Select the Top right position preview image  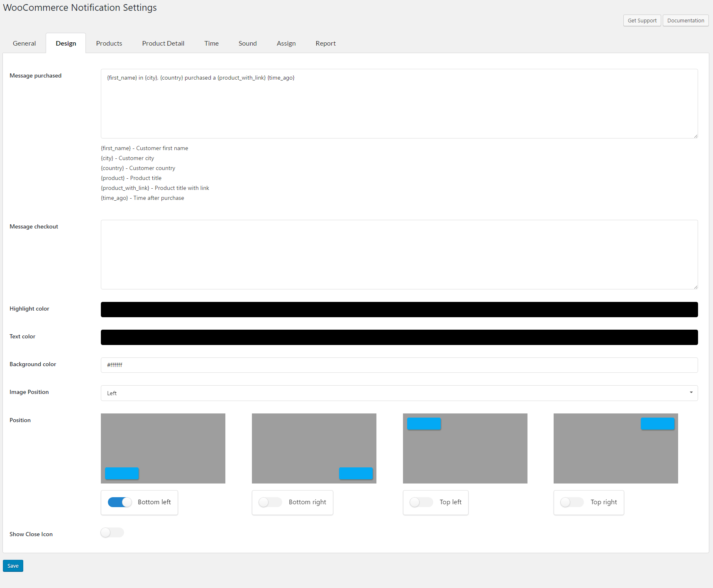615,448
